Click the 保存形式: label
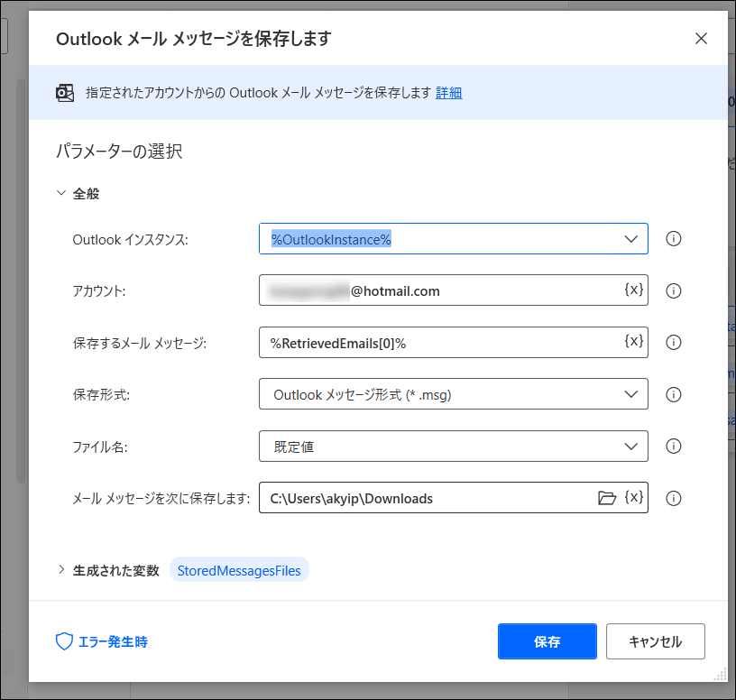The width and height of the screenshot is (736, 700). pyautogui.click(x=101, y=395)
